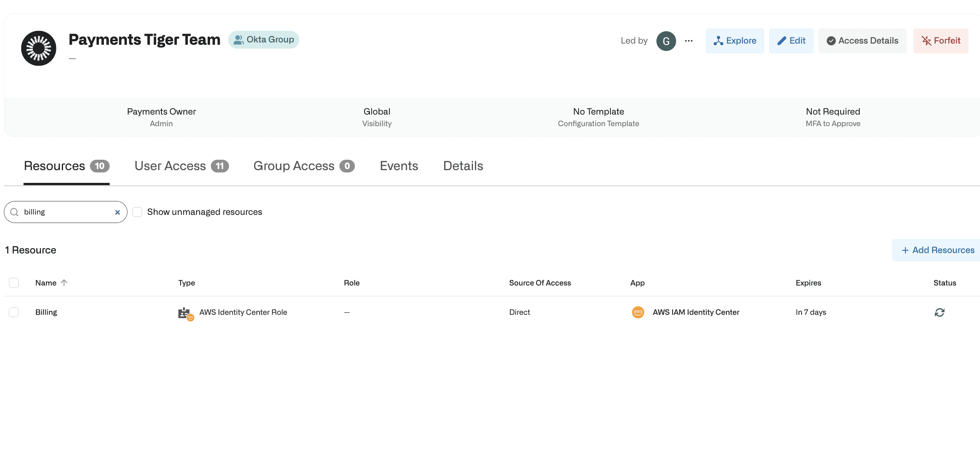Click the No Template configuration value
This screenshot has width=980, height=473.
(x=599, y=111)
